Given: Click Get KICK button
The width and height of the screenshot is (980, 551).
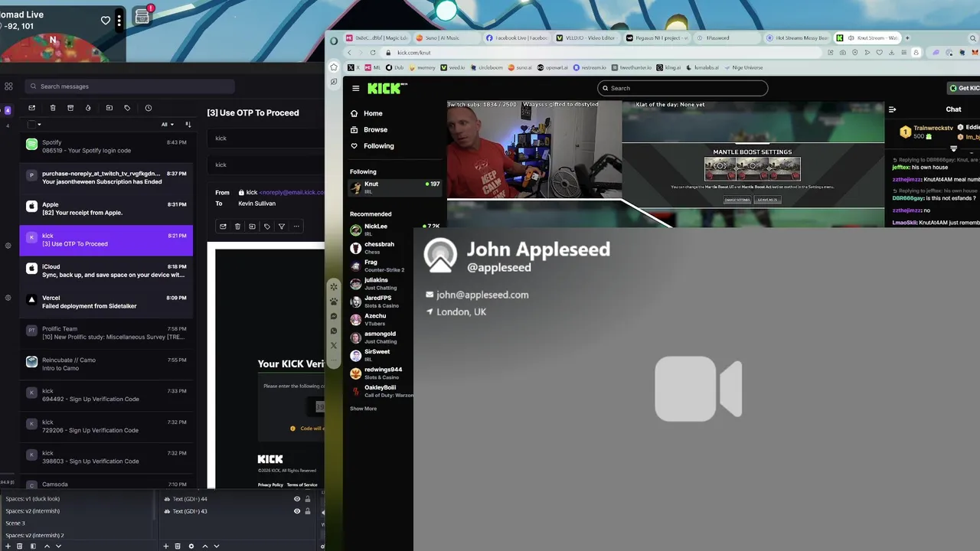Looking at the screenshot, I should click(963, 88).
